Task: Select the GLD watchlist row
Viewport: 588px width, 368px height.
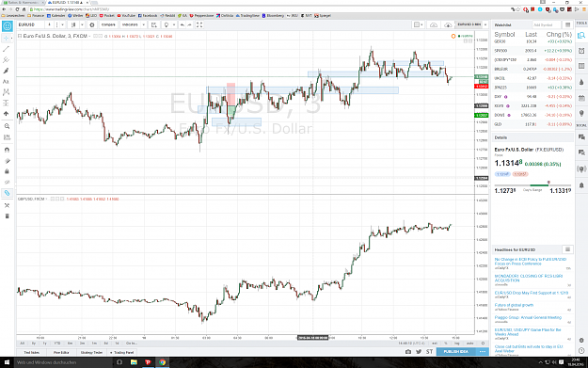Action: [x=532, y=124]
